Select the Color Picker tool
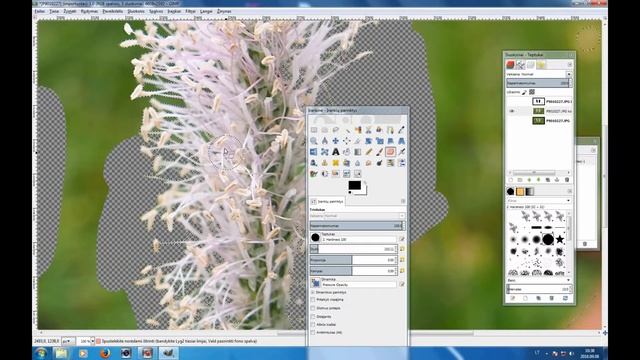Image resolution: width=640 pixels, height=360 pixels. pyautogui.click(x=402, y=130)
